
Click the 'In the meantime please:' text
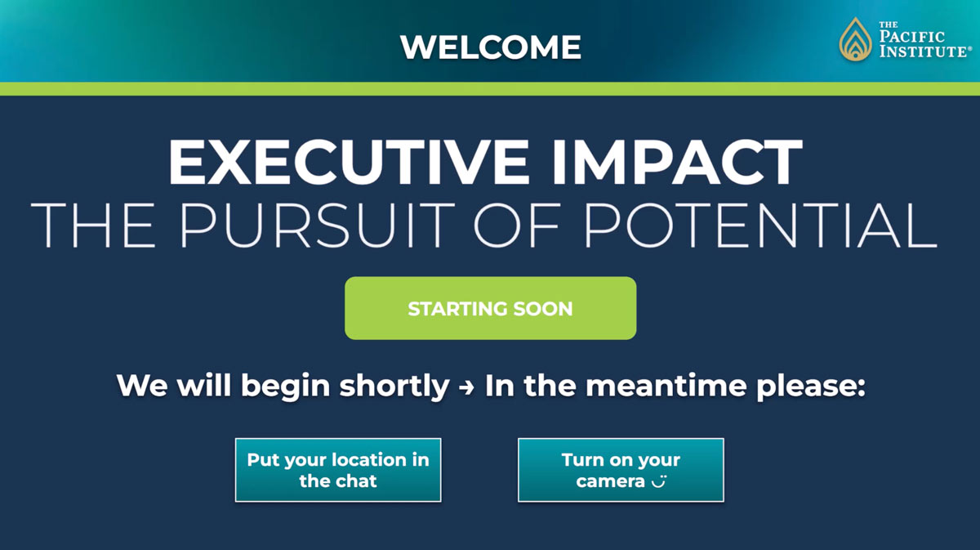[675, 387]
